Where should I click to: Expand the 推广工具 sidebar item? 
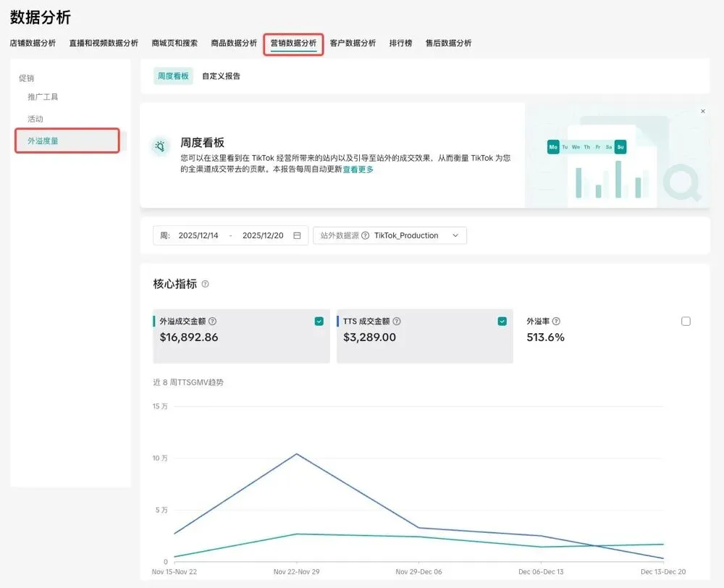click(x=43, y=96)
